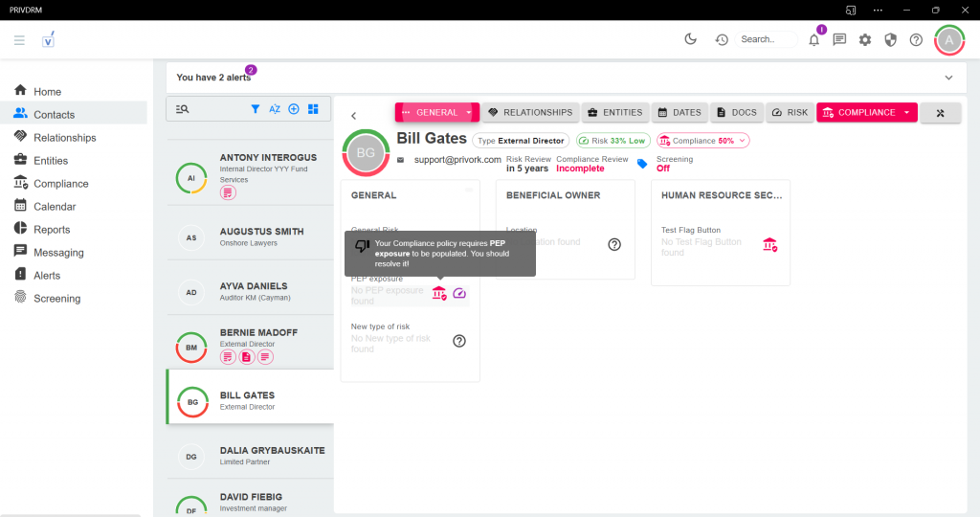Open the notifications bell
The width and height of the screenshot is (980, 517).
pyautogui.click(x=813, y=40)
